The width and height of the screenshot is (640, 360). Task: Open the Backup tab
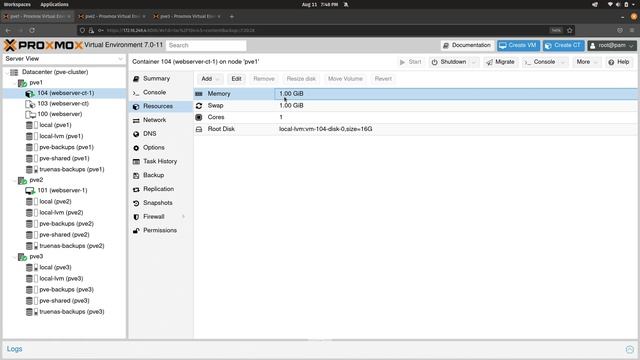(153, 175)
